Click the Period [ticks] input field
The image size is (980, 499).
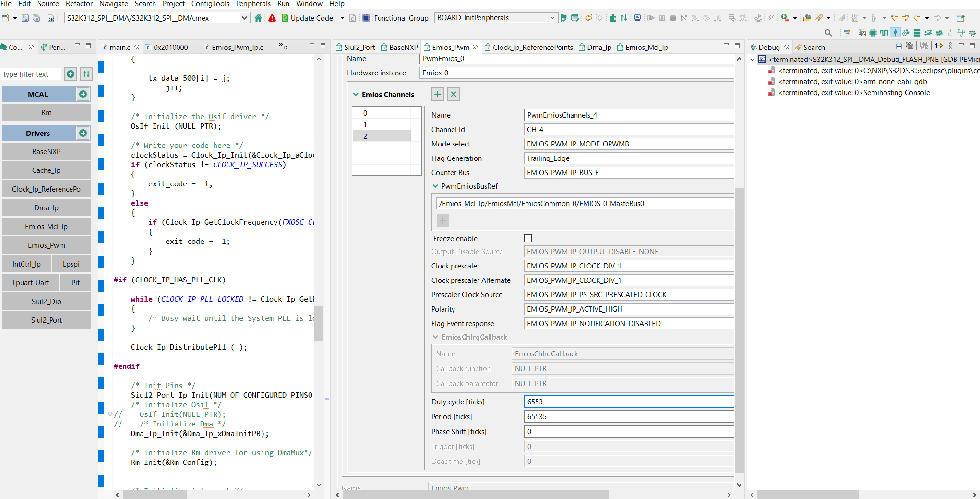[x=629, y=417]
